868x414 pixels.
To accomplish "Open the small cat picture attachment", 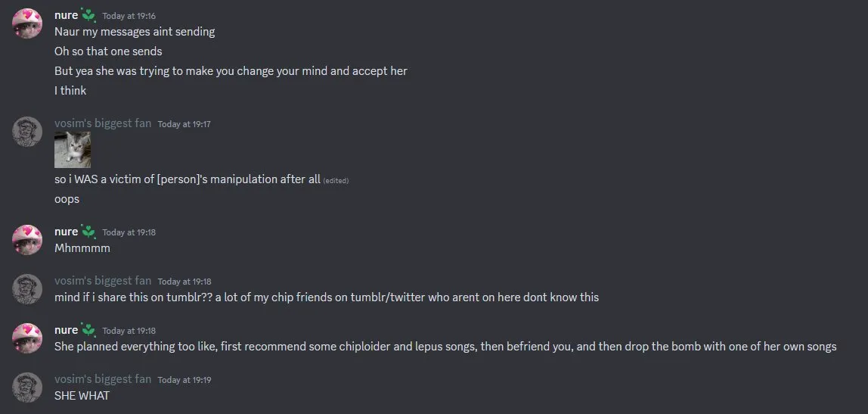I will (73, 150).
